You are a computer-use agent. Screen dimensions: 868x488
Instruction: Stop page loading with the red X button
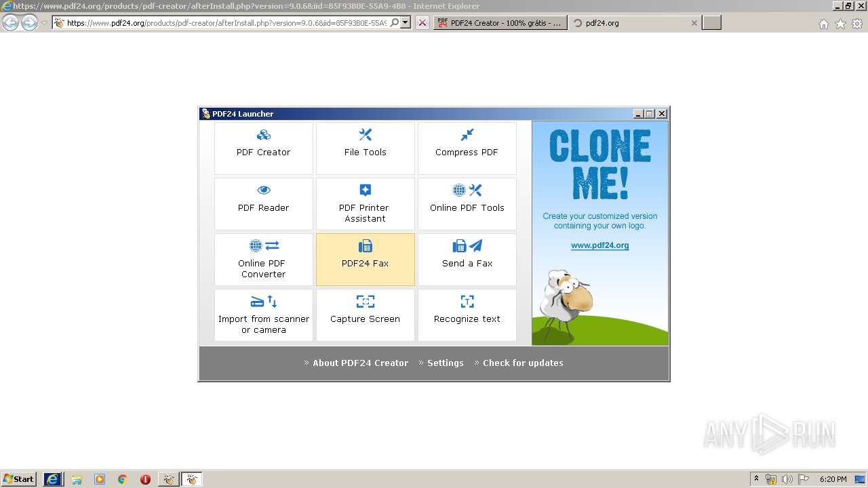tap(422, 22)
